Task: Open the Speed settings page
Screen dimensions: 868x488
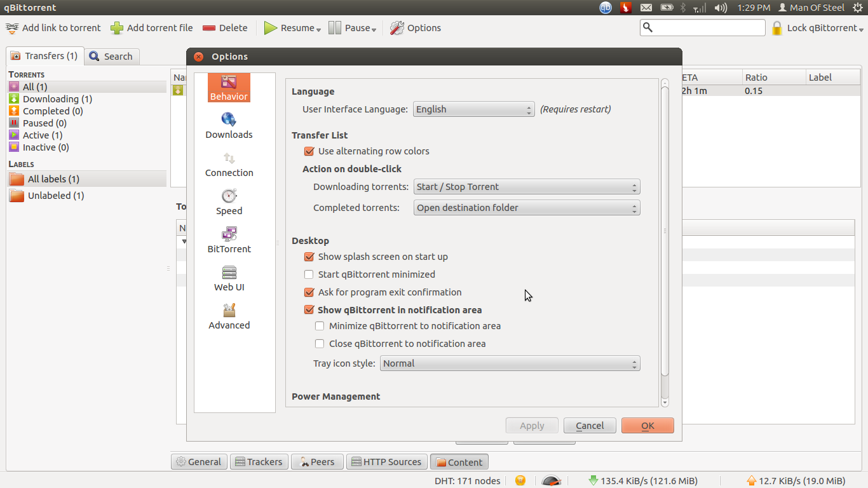Action: click(x=229, y=201)
